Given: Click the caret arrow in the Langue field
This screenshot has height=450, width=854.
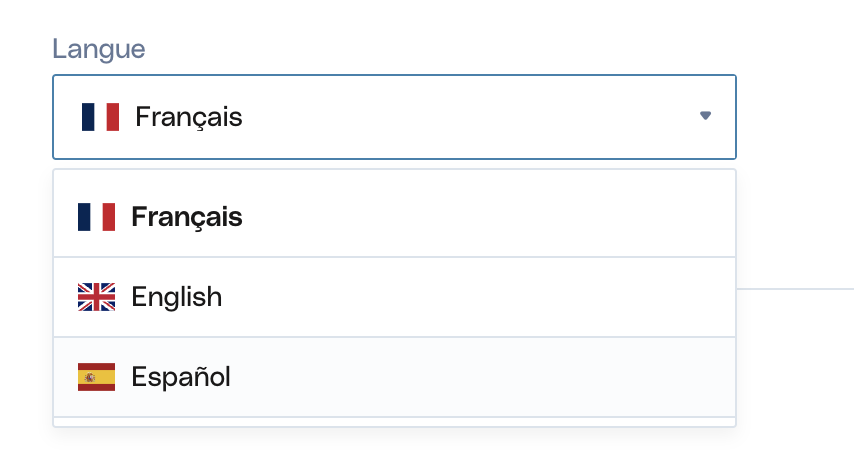Looking at the screenshot, I should click(705, 115).
